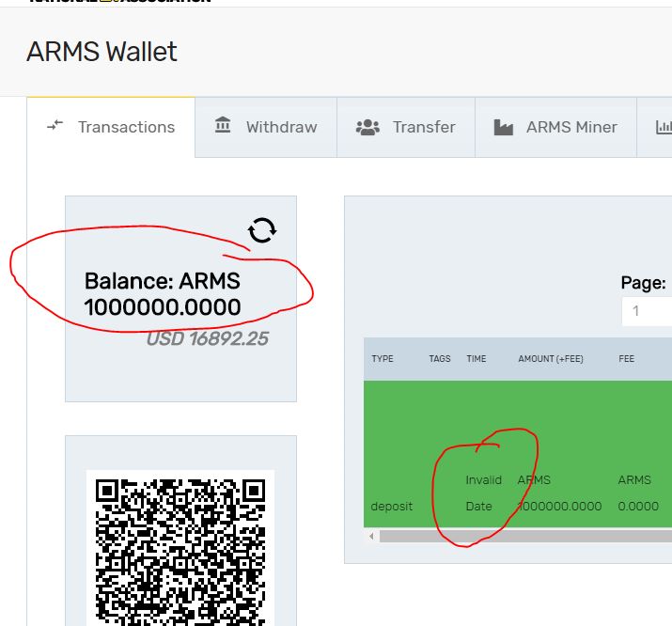Click the wallet QR code image
This screenshot has width=672, height=626.
click(180, 548)
